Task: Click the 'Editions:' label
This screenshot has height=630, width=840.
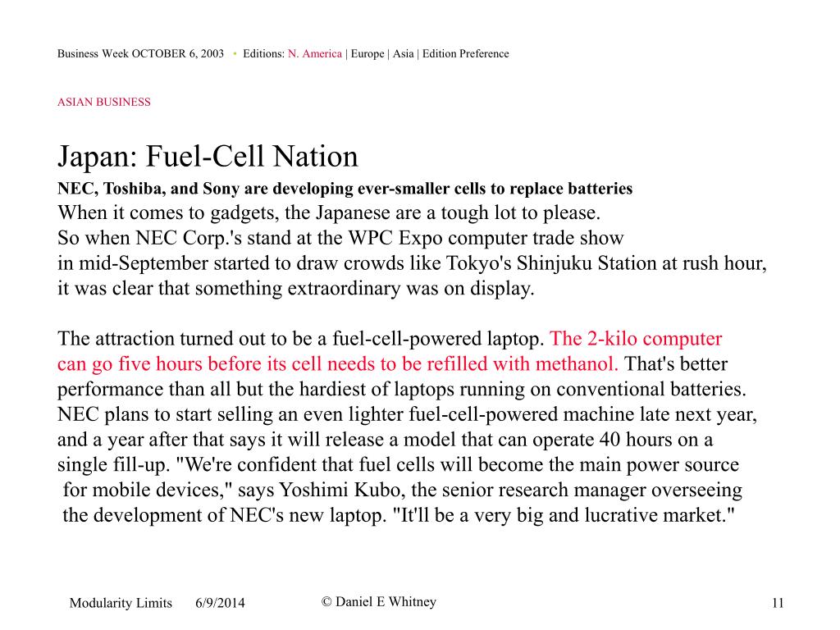Action: coord(263,53)
